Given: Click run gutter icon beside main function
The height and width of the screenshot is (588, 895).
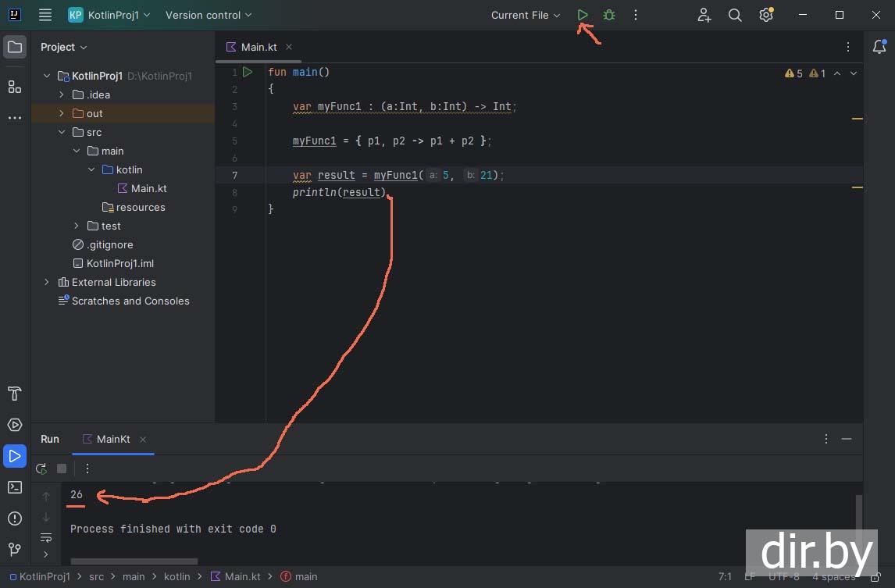Looking at the screenshot, I should coord(248,72).
